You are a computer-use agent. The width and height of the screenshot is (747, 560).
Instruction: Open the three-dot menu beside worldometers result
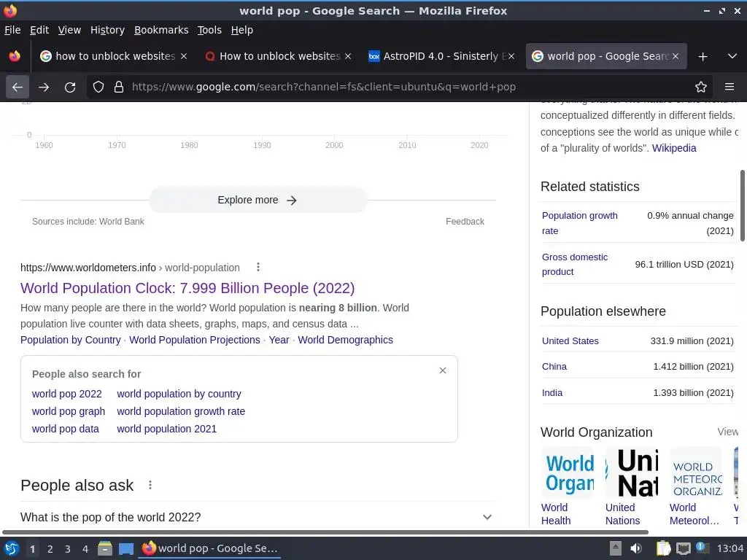258,267
